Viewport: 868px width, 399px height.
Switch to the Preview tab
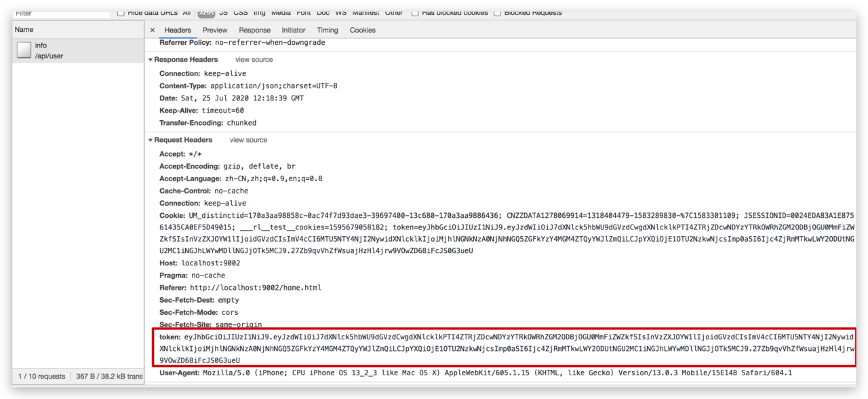click(214, 30)
